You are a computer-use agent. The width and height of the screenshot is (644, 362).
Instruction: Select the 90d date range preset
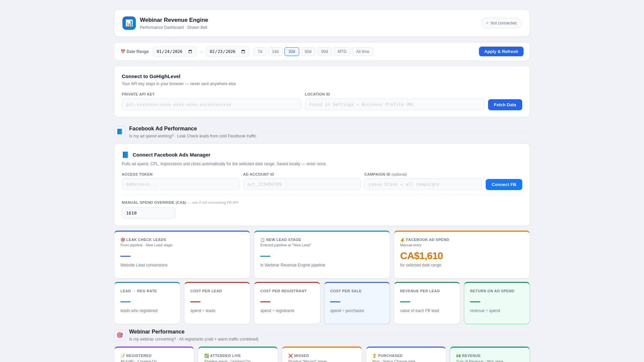(325, 52)
